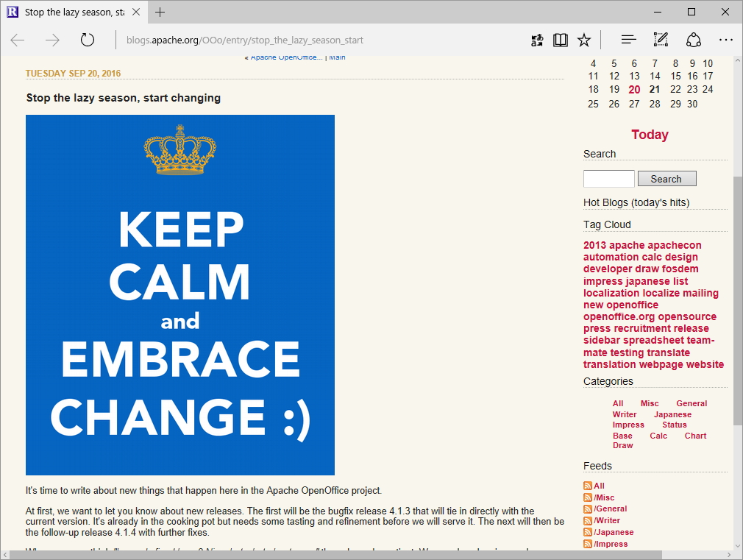Click the 'japanese' tag in Tag Cloud

click(649, 281)
